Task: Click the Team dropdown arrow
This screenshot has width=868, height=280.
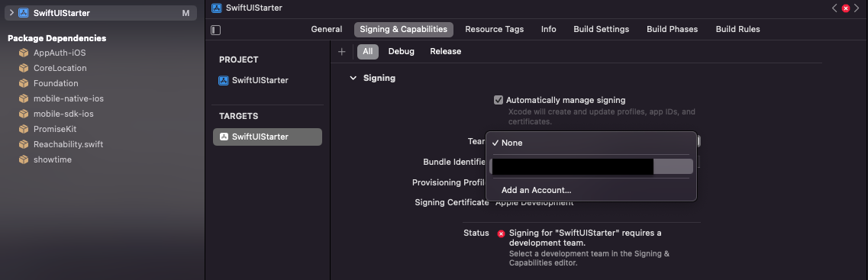Action: pyautogui.click(x=699, y=142)
